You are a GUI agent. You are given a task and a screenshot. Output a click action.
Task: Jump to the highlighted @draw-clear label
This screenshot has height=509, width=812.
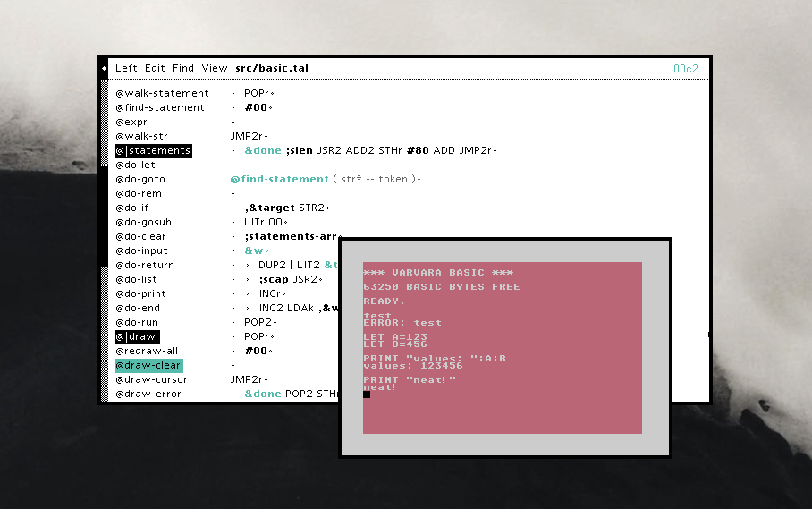[148, 365]
